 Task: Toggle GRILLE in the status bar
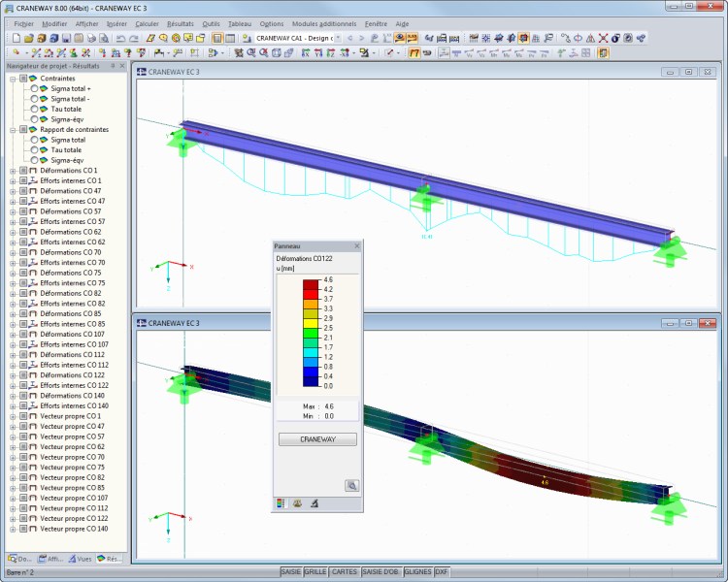click(315, 571)
